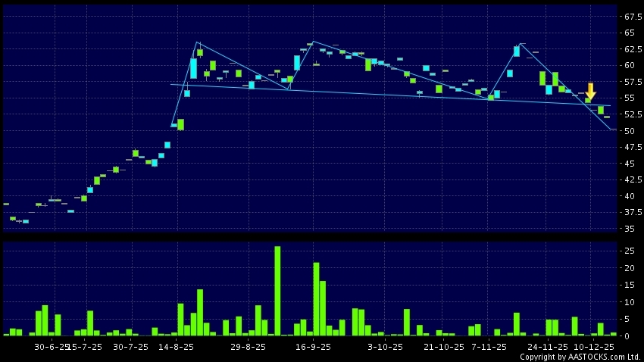Click the 55 price level label

tap(630, 98)
